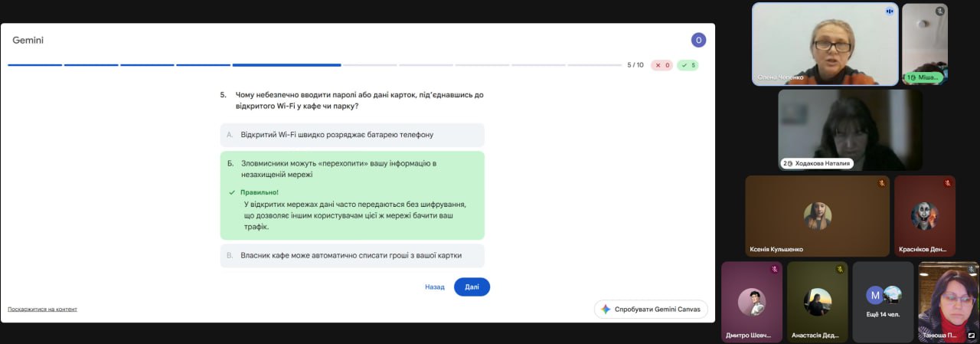Click the red incorrect answers counter badge

661,65
